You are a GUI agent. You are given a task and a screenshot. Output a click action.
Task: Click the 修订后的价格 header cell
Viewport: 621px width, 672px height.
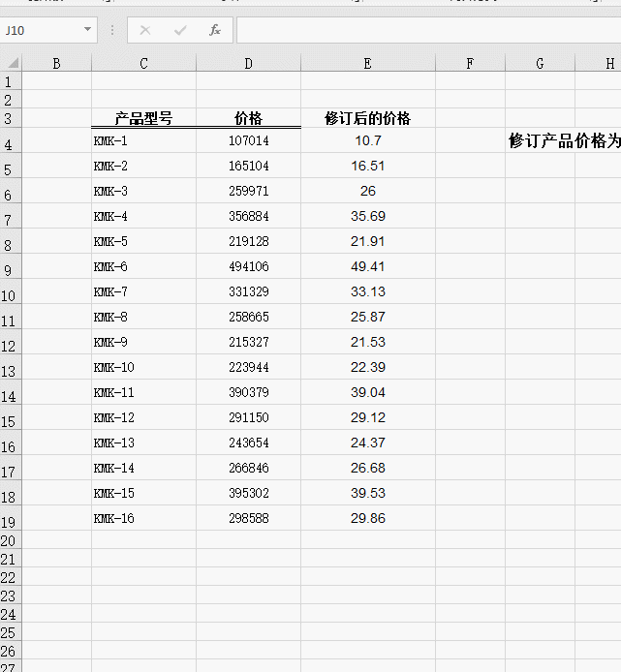(x=368, y=118)
